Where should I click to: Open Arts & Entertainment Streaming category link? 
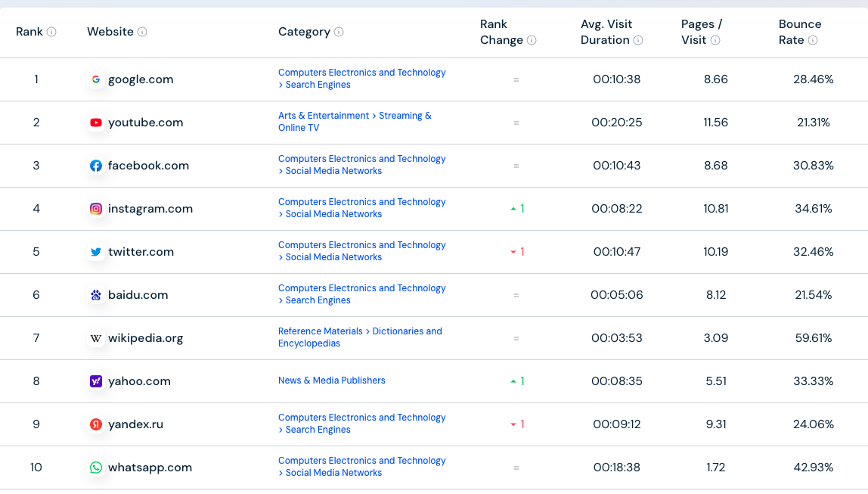point(355,122)
